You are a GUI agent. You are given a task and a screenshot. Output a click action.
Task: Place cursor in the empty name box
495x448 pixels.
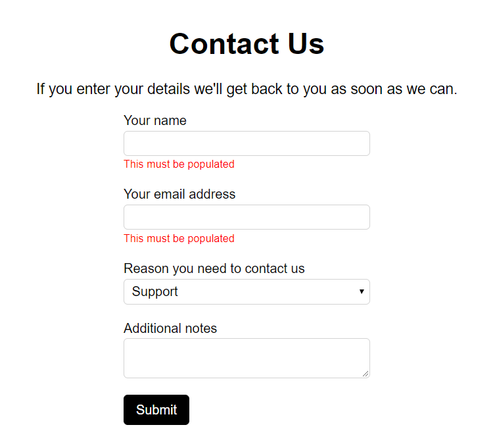click(247, 143)
